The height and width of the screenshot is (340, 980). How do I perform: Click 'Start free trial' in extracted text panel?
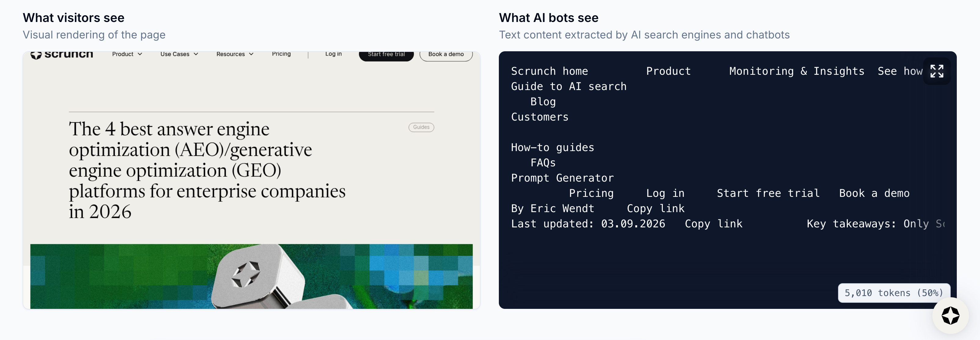768,193
